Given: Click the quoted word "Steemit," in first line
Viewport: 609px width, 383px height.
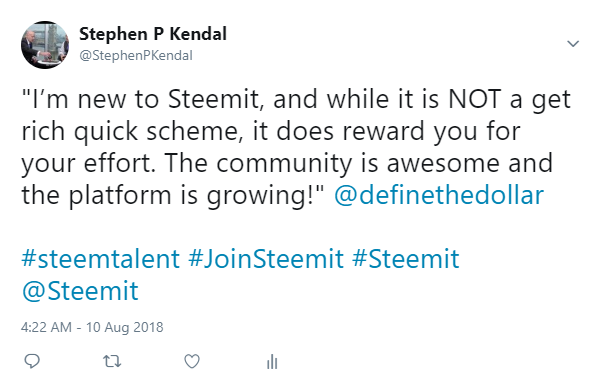Looking at the screenshot, I should click(x=216, y=99).
